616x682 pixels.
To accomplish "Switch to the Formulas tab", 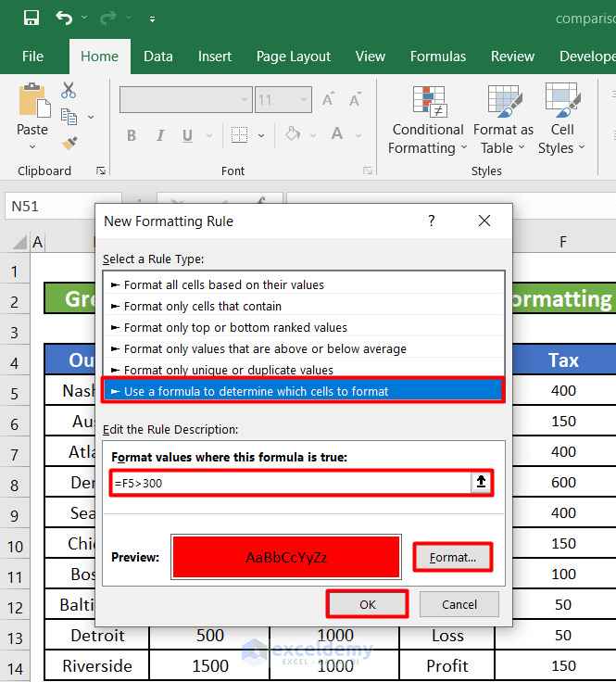I will (438, 57).
